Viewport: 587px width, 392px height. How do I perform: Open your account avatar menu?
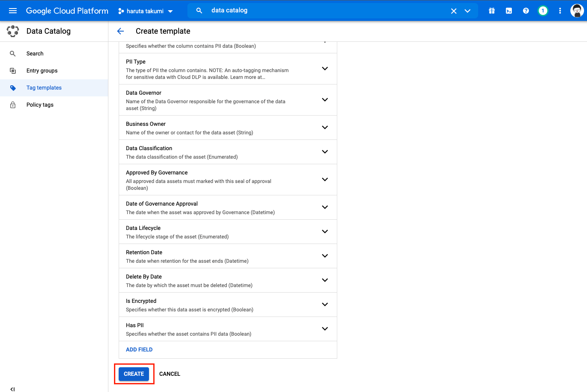(x=577, y=10)
